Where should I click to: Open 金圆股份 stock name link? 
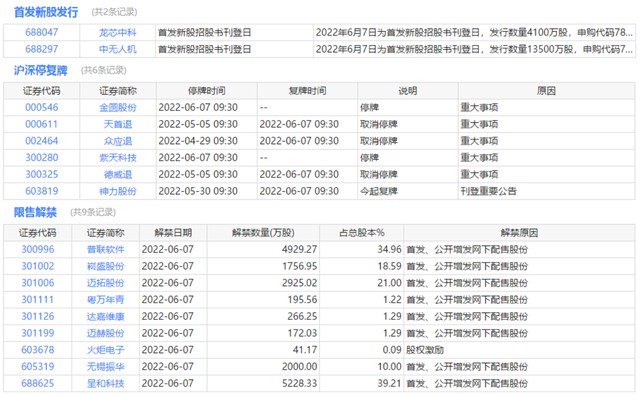(x=118, y=108)
